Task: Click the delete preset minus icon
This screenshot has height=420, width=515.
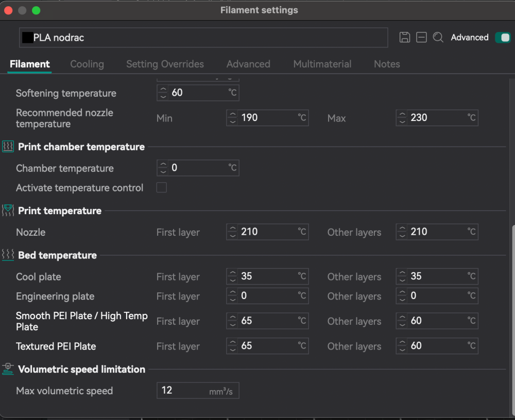Action: (x=421, y=38)
